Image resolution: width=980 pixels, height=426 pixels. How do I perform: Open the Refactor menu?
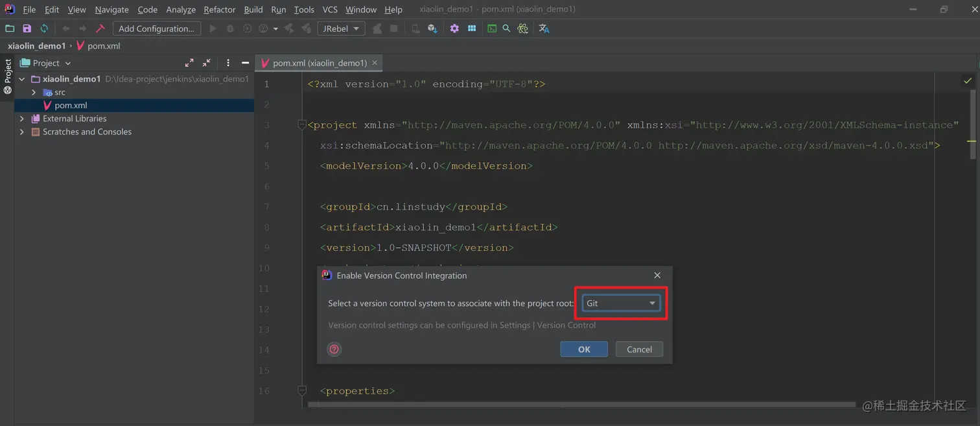220,9
